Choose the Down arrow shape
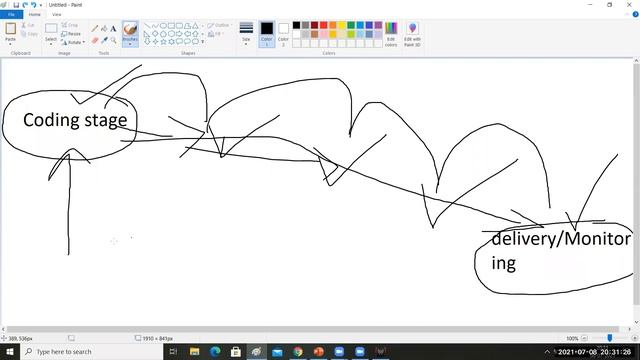The image size is (640, 360). (x=147, y=41)
